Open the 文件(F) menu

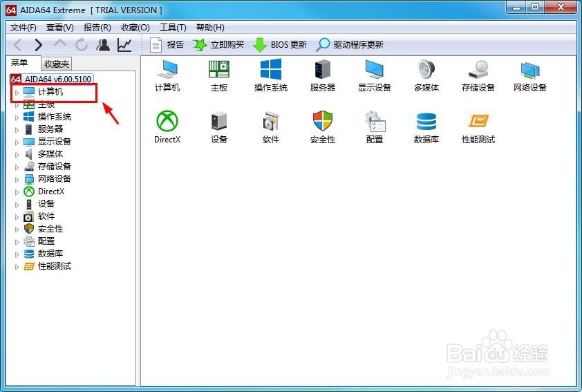point(23,28)
